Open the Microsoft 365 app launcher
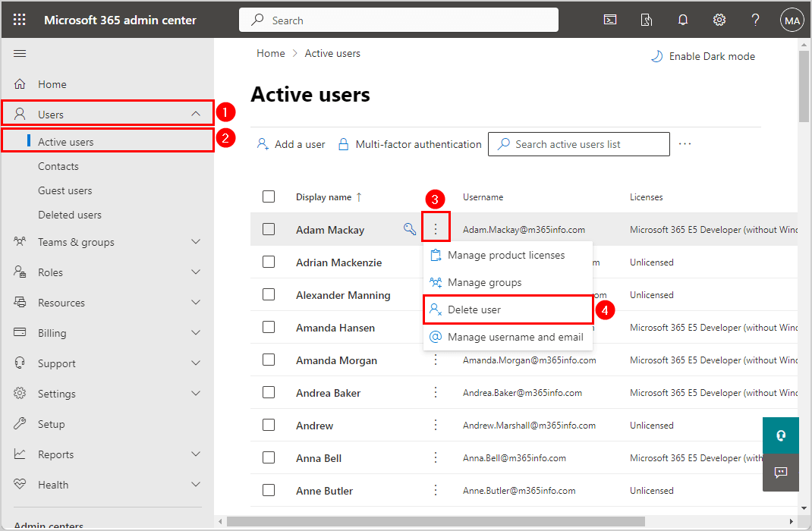812x531 pixels. 20,19
